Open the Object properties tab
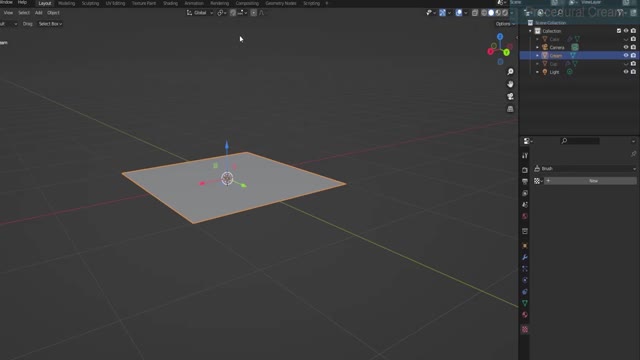The height and width of the screenshot is (360, 640). (525, 246)
